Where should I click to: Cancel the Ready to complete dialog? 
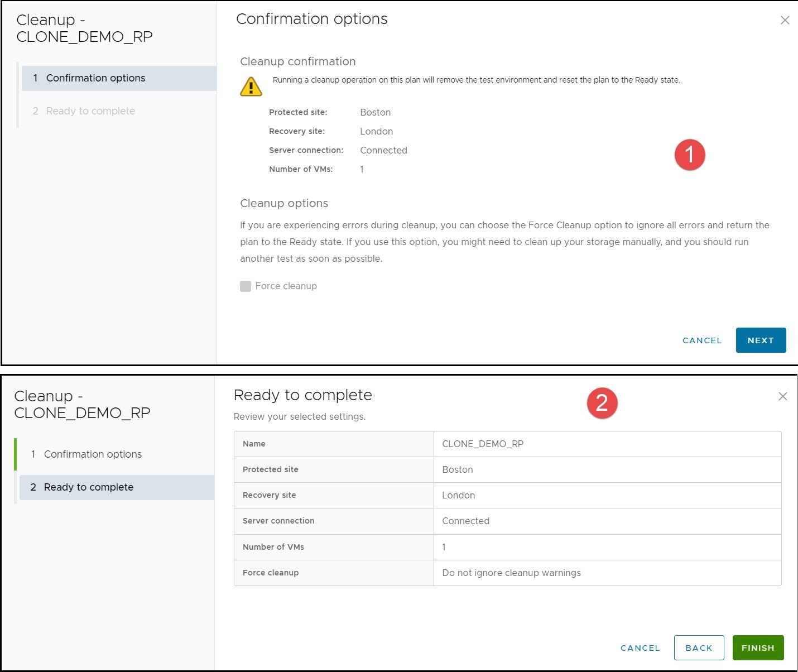coord(640,648)
